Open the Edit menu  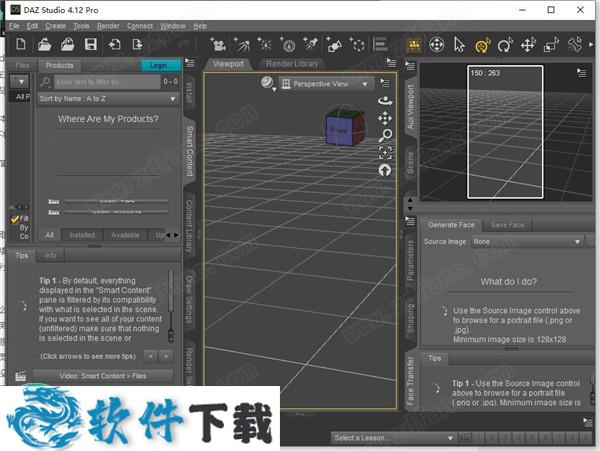(x=32, y=26)
